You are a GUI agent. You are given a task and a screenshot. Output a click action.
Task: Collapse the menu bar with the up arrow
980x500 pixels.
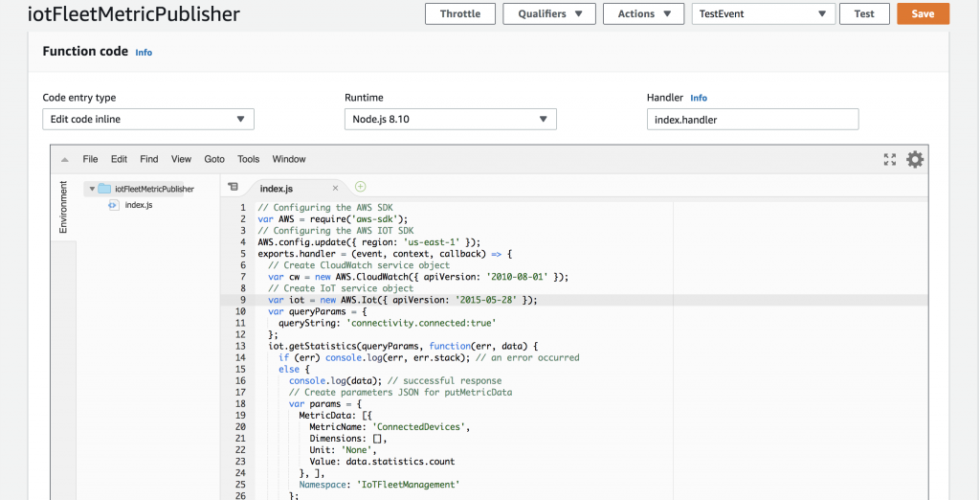64,160
